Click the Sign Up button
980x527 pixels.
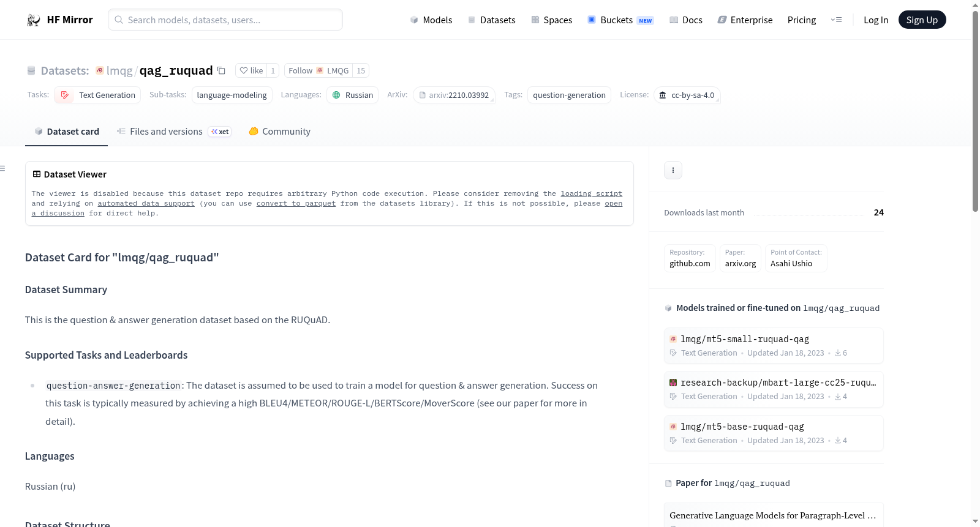922,20
